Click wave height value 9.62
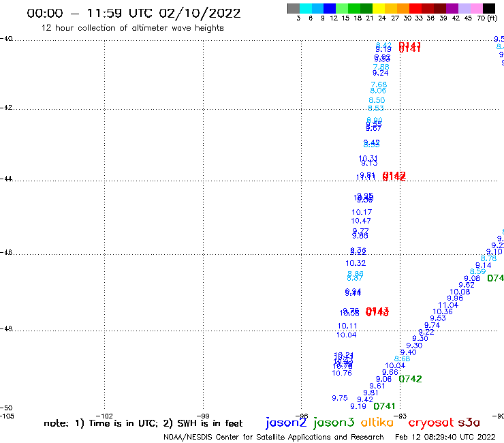 tap(467, 285)
